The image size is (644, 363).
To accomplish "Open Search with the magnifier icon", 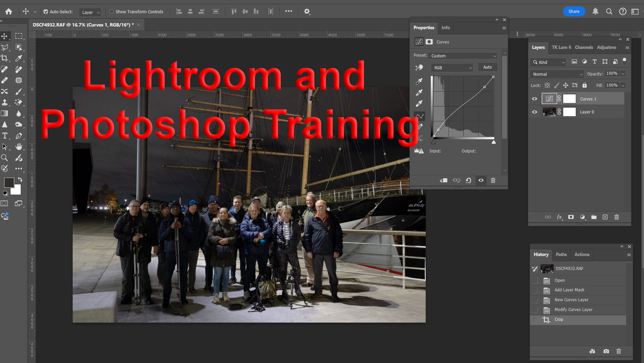I will 609,12.
